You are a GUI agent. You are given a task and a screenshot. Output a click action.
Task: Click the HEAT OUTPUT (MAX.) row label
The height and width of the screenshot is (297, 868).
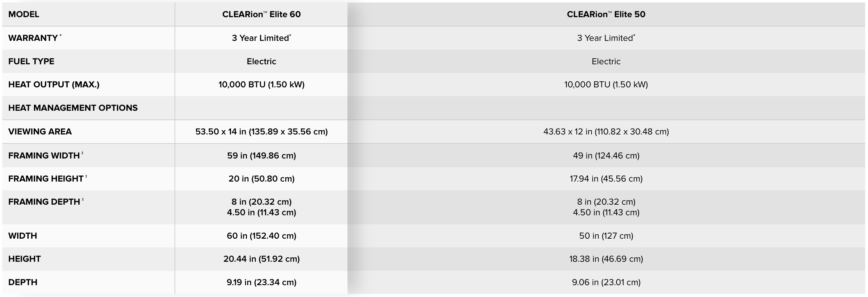click(54, 84)
